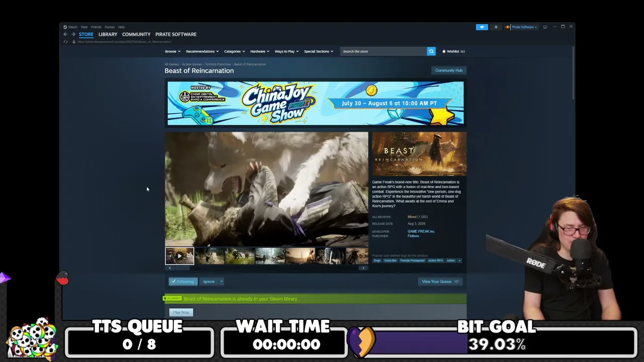Click the main trailer video player
Screen dimensions: 644x362
point(267,189)
